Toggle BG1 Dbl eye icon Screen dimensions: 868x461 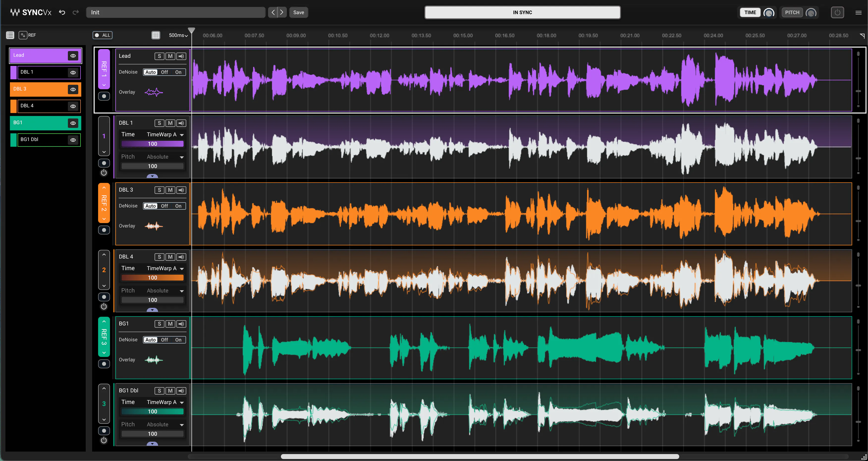tap(73, 140)
